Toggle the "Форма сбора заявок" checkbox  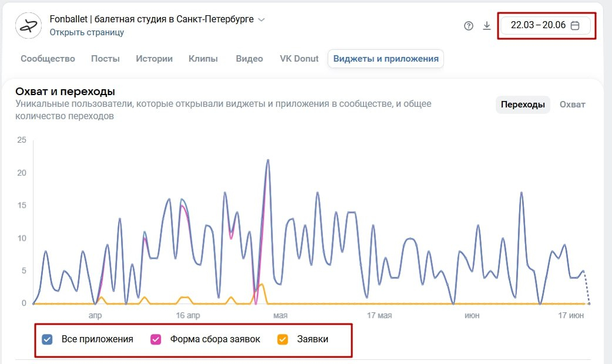click(156, 339)
